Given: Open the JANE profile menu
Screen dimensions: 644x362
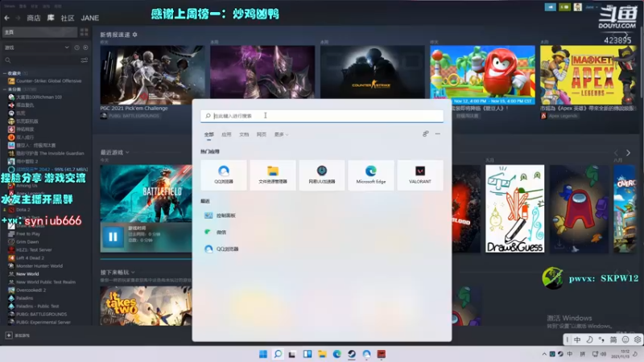Looking at the screenshot, I should 90,18.
